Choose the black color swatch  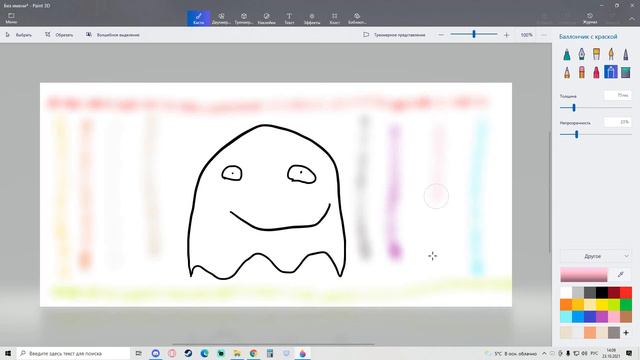point(602,293)
